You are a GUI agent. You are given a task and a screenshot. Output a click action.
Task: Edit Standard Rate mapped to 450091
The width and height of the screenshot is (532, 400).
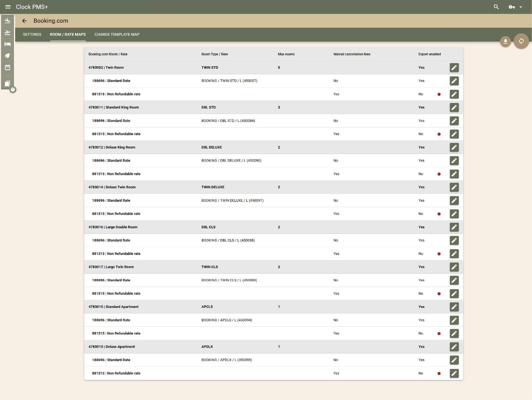[454, 201]
